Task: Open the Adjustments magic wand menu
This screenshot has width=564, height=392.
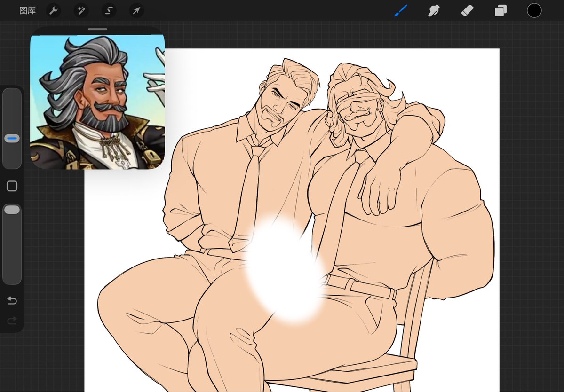Action: [81, 11]
